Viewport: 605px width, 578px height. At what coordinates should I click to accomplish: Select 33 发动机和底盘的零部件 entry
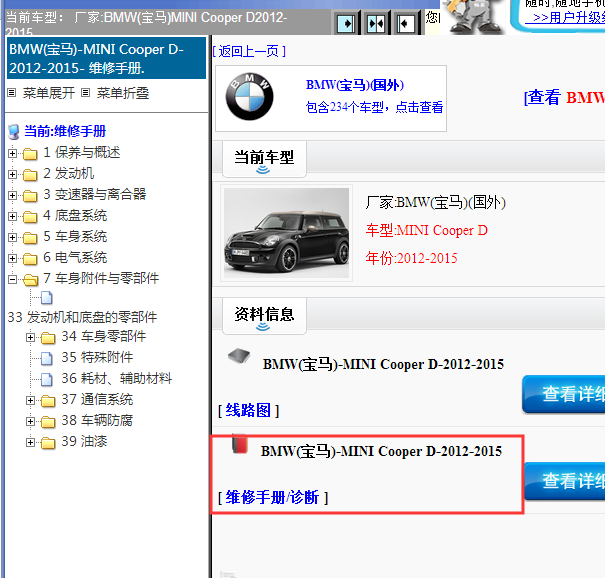tap(82, 317)
